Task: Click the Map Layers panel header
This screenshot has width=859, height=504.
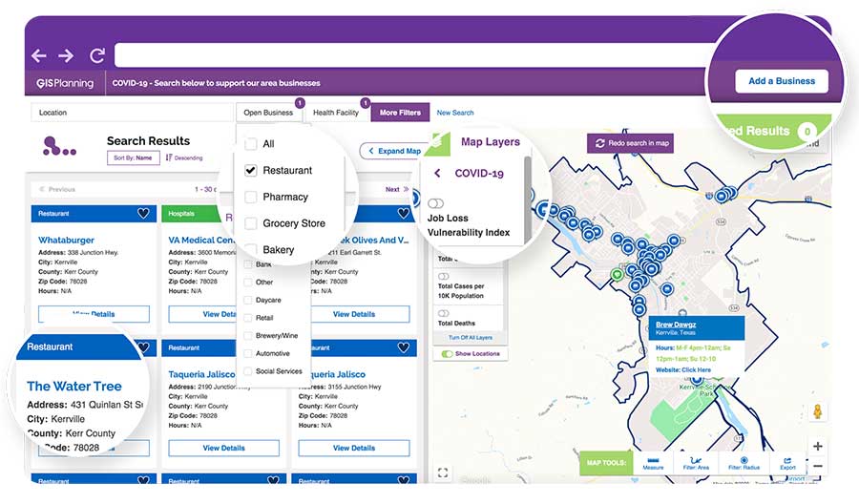Action: [491, 142]
